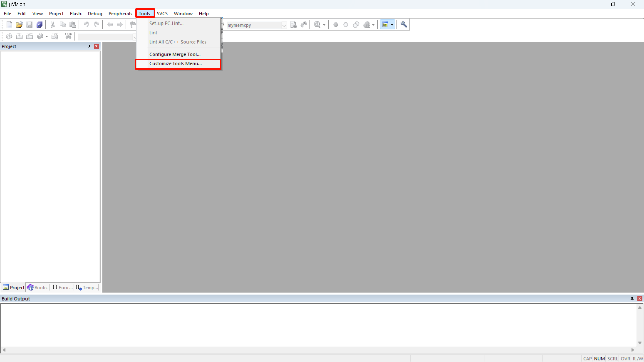Viewport: 644px width, 362px height.
Task: Click the LOAD download-to-flash icon
Action: point(68,36)
